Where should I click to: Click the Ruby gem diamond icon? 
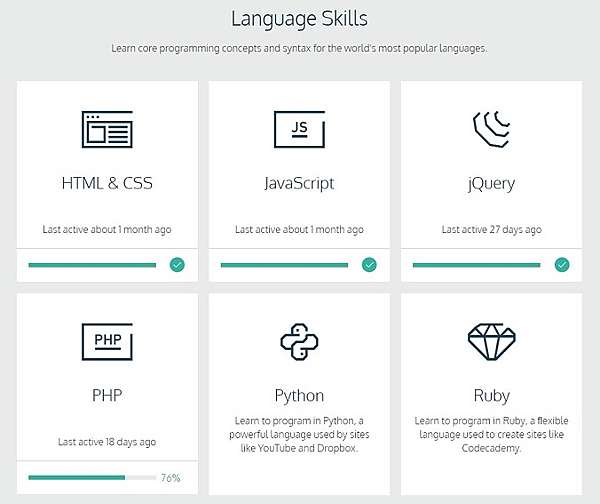(491, 342)
